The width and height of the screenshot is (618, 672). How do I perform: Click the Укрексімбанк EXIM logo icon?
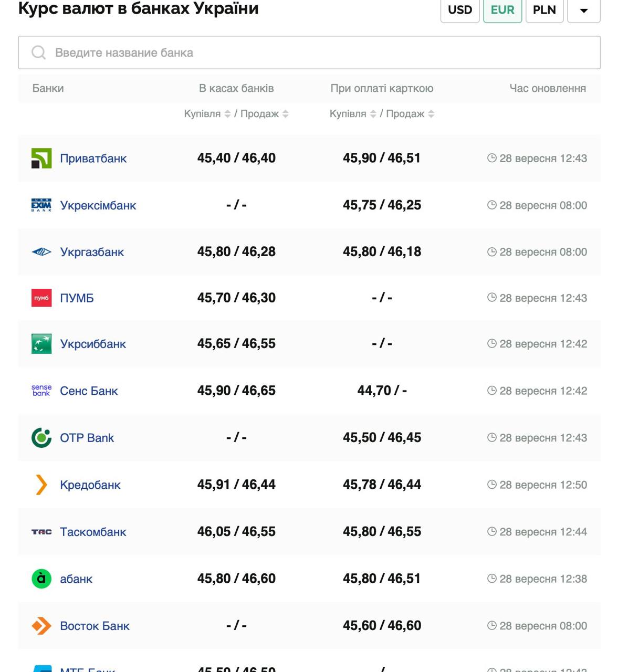(x=41, y=205)
